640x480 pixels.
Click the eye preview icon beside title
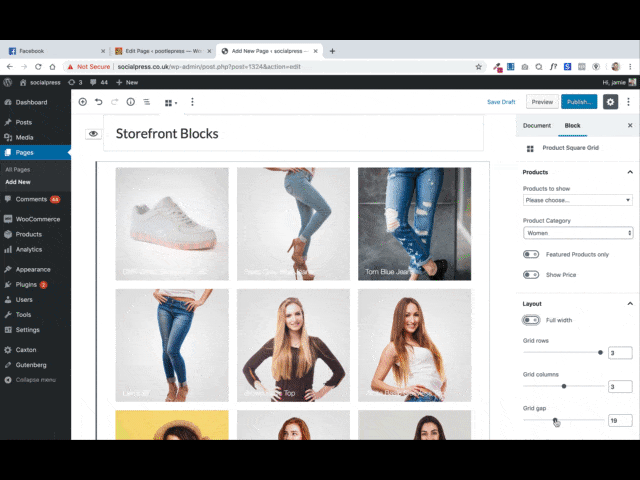93,134
